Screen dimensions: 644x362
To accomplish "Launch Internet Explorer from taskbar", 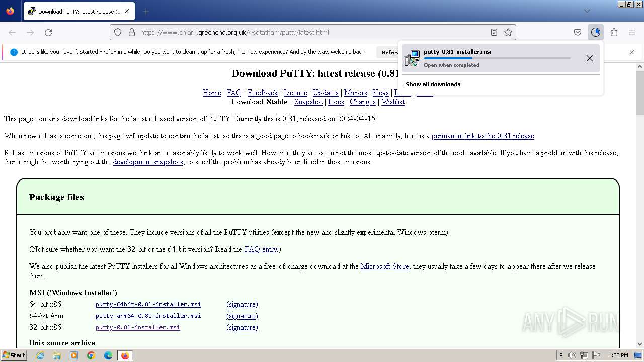I will click(40, 355).
